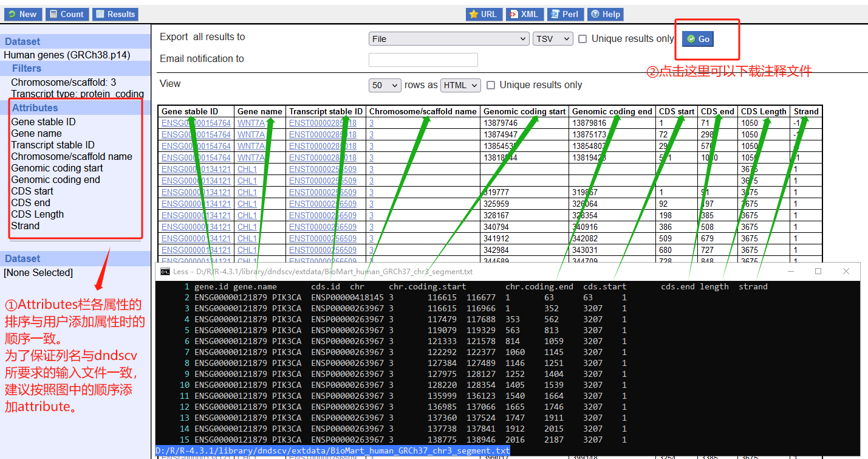
Task: Click table cell 325959
Action: tap(496, 204)
